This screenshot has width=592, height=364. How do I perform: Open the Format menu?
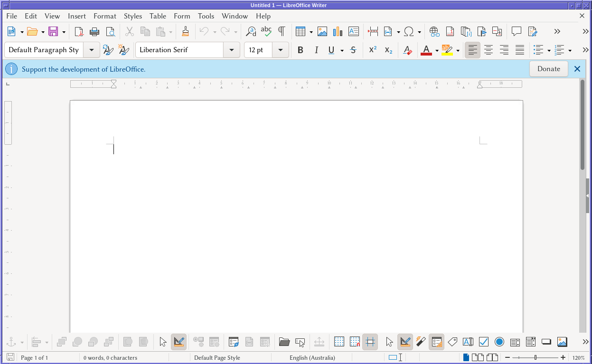[104, 16]
